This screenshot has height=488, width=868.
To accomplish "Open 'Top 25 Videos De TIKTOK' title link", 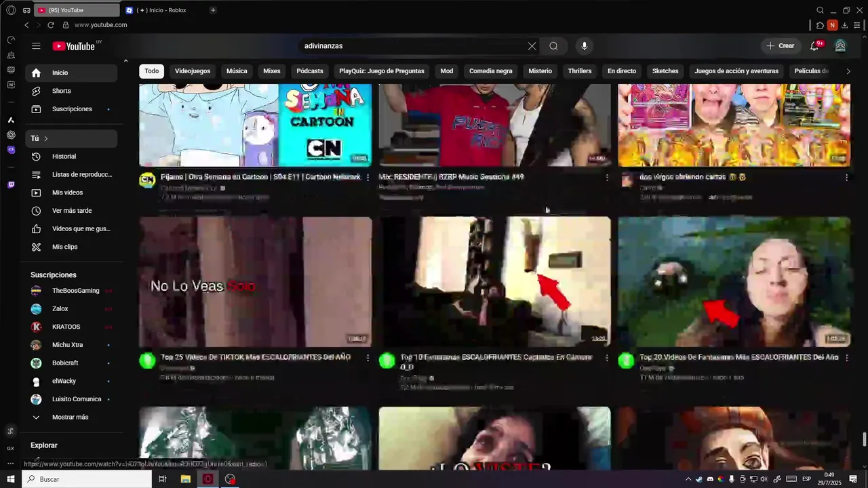I will coord(256,357).
